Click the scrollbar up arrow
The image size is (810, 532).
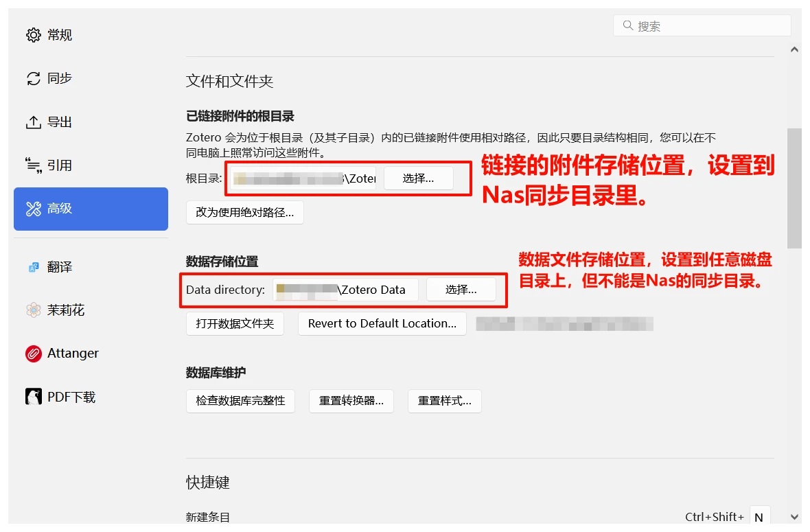[x=794, y=49]
